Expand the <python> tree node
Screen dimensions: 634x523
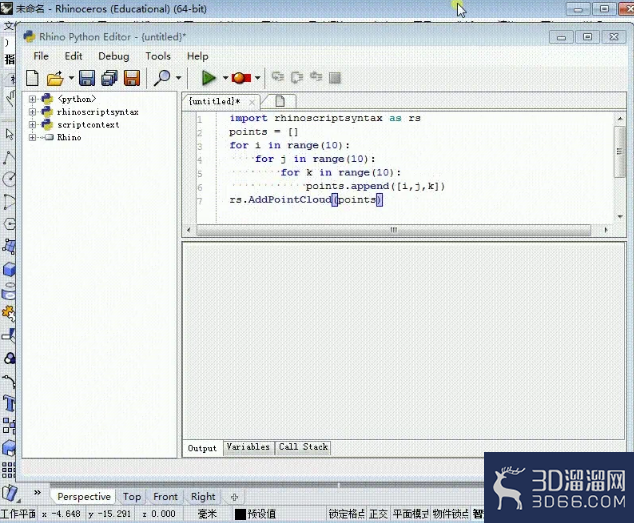[32, 99]
